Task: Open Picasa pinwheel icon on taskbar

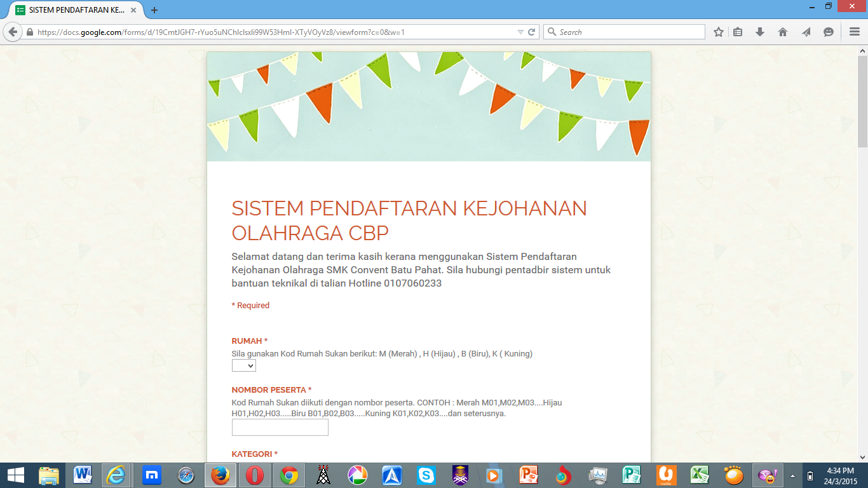Action: tap(358, 475)
